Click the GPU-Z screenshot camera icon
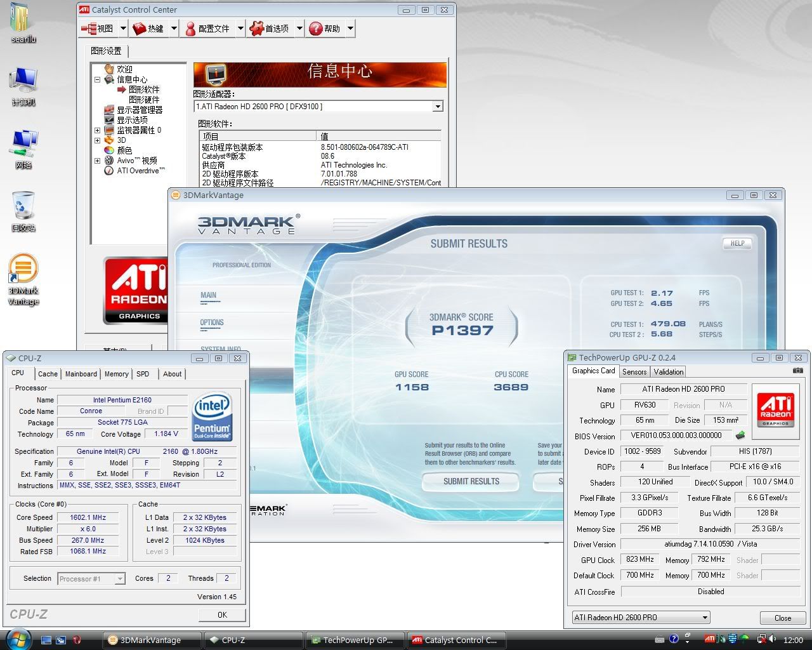812x650 pixels. click(x=798, y=371)
